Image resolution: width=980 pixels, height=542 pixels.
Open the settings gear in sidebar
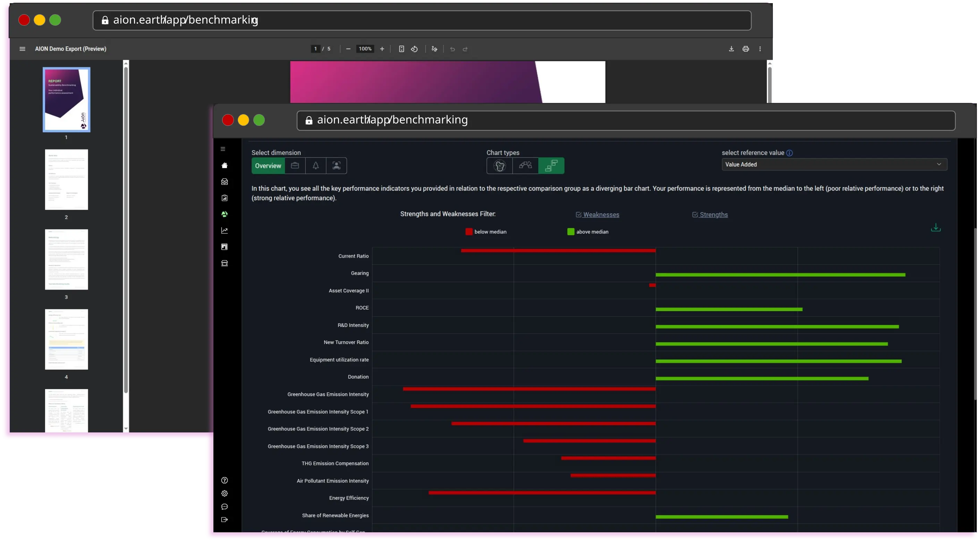tap(225, 493)
